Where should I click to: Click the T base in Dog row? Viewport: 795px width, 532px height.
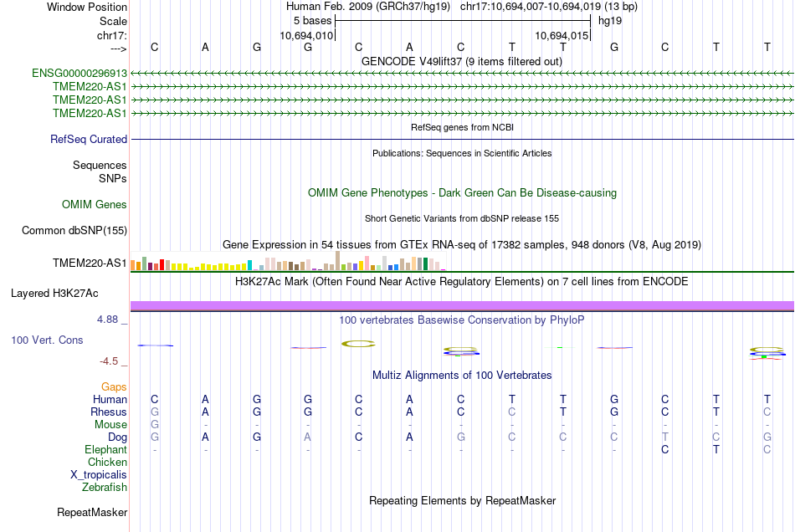click(664, 437)
